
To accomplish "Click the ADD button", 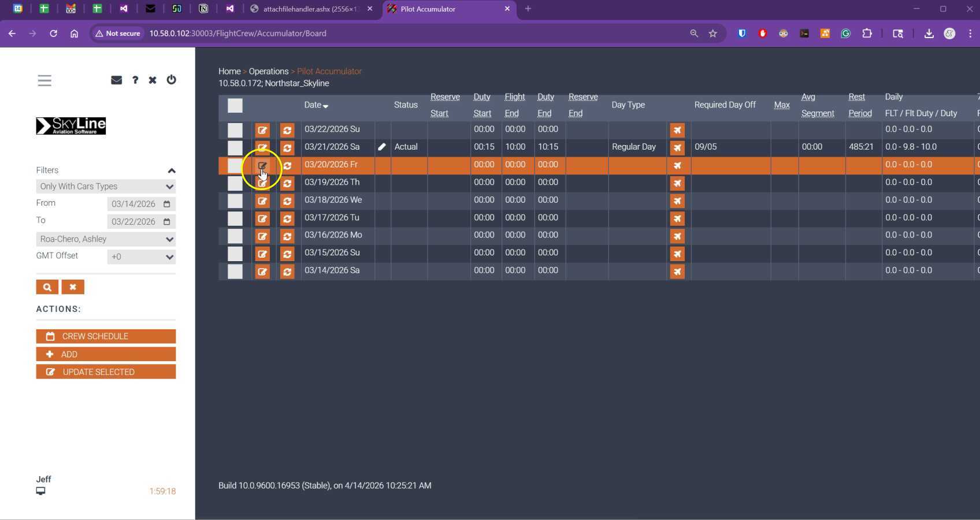I will click(x=106, y=354).
